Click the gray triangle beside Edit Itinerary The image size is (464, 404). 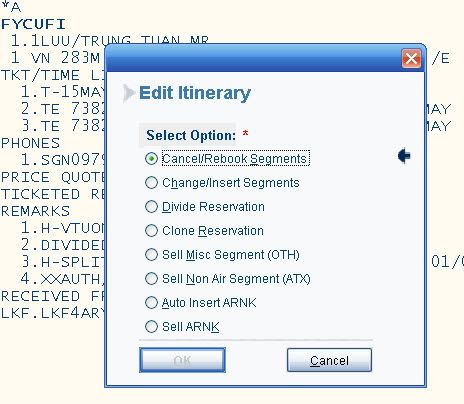[129, 93]
